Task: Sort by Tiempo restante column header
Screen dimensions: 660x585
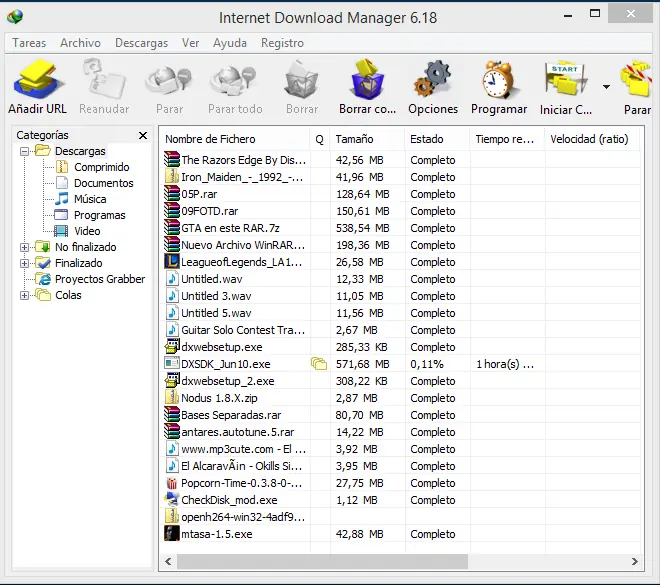Action: [507, 139]
